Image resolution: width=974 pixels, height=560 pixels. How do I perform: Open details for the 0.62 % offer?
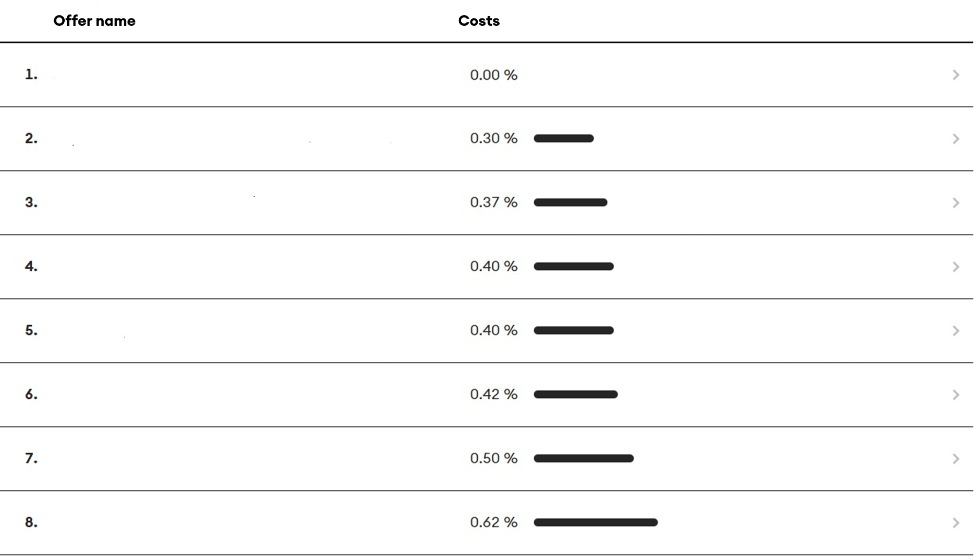[955, 522]
